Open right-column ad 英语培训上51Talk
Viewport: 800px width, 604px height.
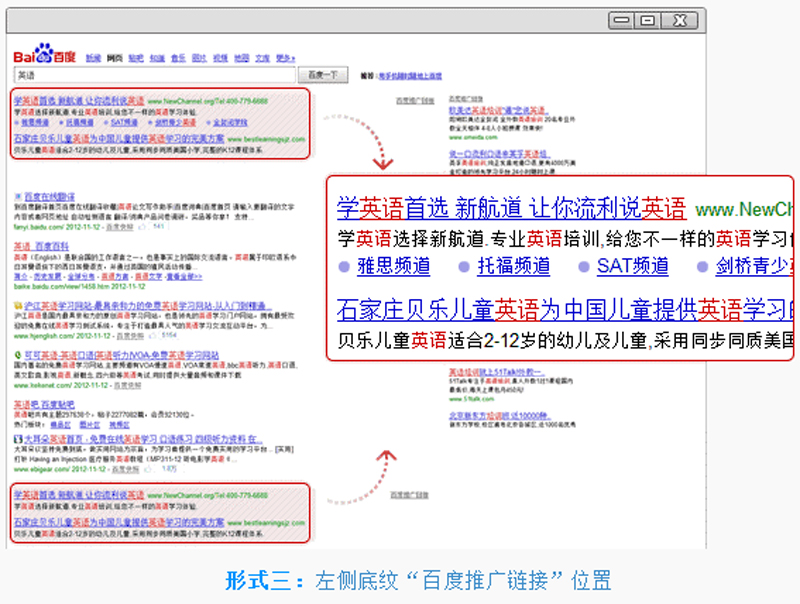click(x=496, y=372)
